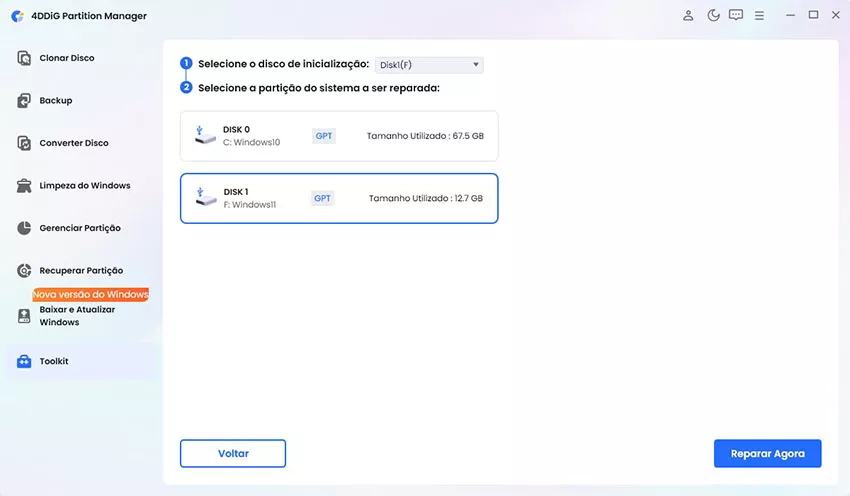The image size is (850, 496).
Task: Click the GPT tag on DISK 0
Action: [324, 136]
